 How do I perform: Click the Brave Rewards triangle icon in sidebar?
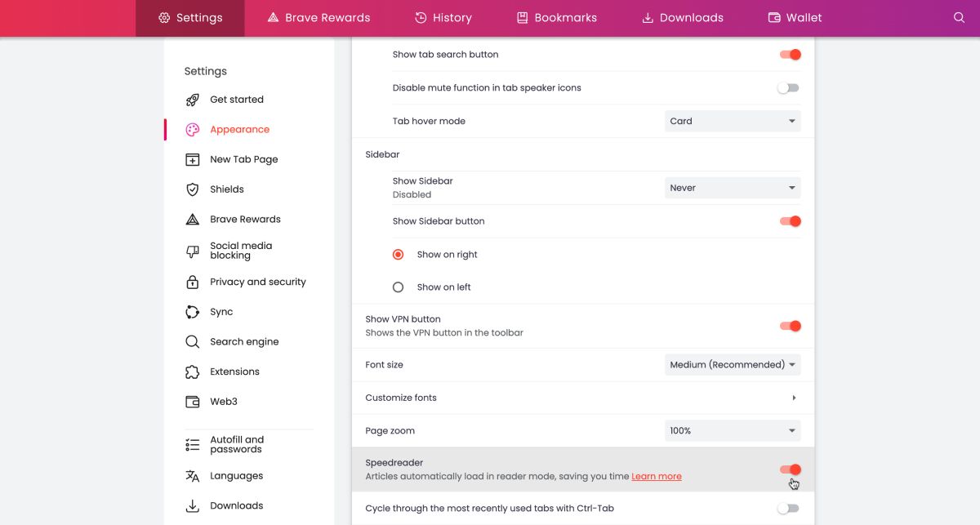193,220
